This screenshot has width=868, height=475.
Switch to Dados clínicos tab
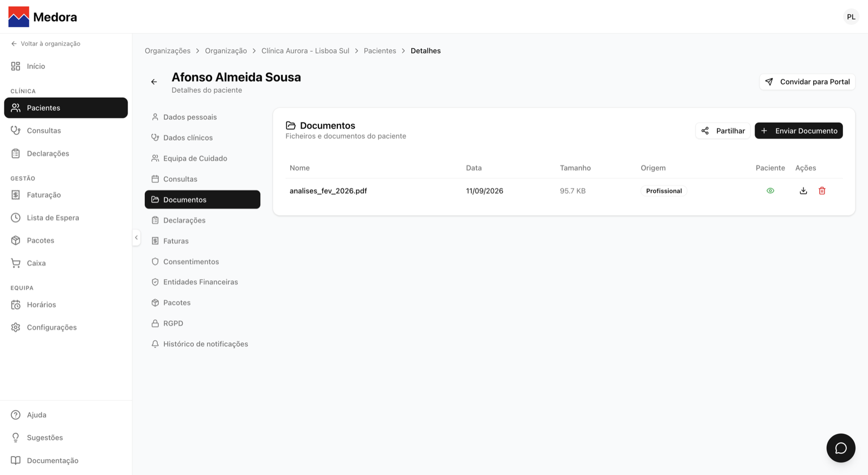[202, 138]
